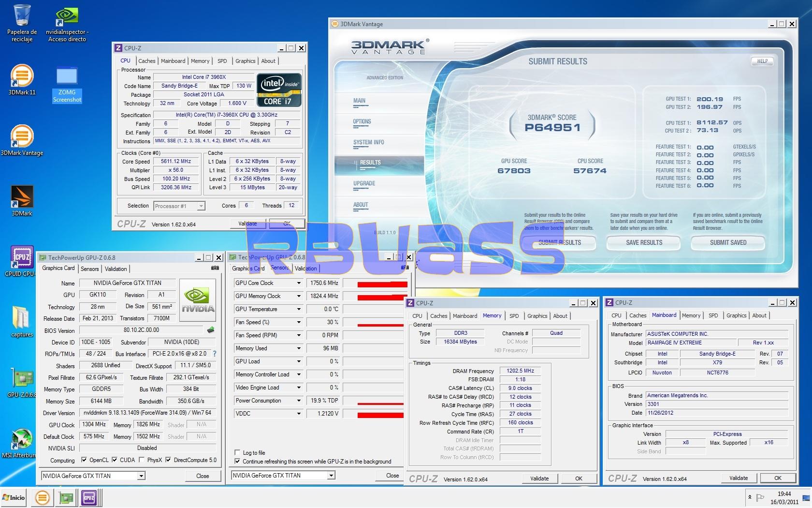Open GPU selector dropdown in Graphics Card window
This screenshot has height=508, width=812.
pyautogui.click(x=141, y=476)
